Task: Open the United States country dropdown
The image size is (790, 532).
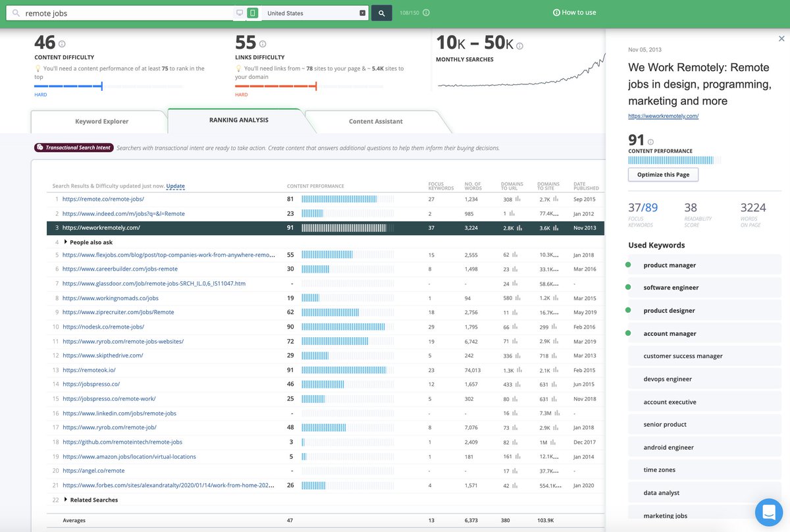Action: [x=315, y=13]
